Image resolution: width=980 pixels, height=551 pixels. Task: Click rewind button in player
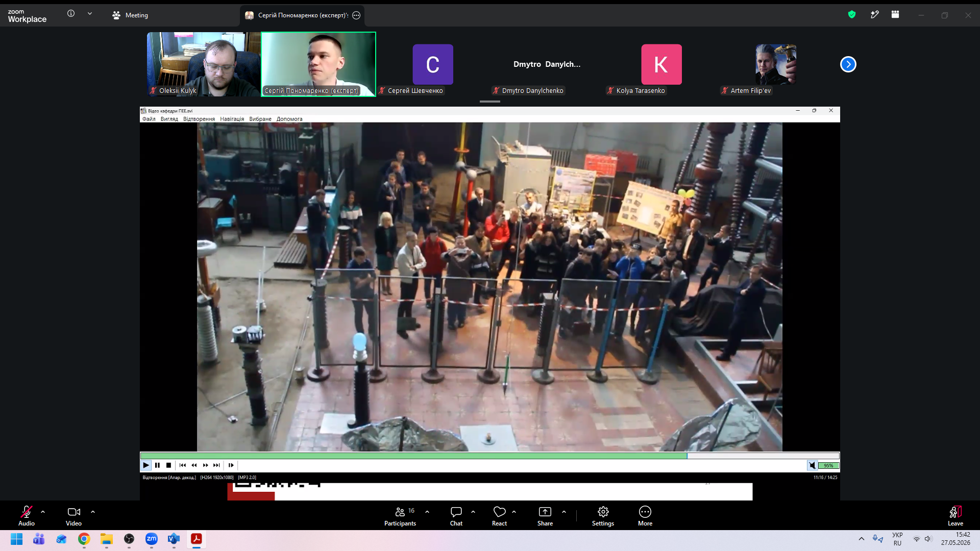point(194,465)
